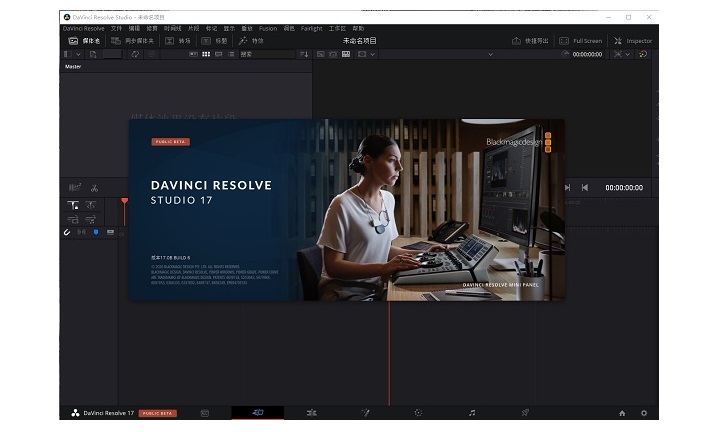Screen dimensions: 720x432
Task: Toggle the Inspector panel
Action: click(x=632, y=41)
